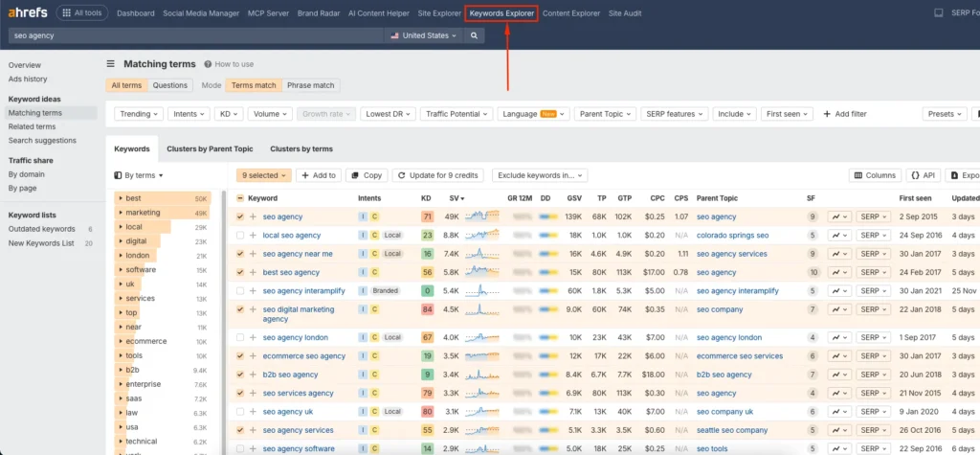Click plus icon next to seo agency keyword
Screen dimensions: 980x455
(x=253, y=216)
